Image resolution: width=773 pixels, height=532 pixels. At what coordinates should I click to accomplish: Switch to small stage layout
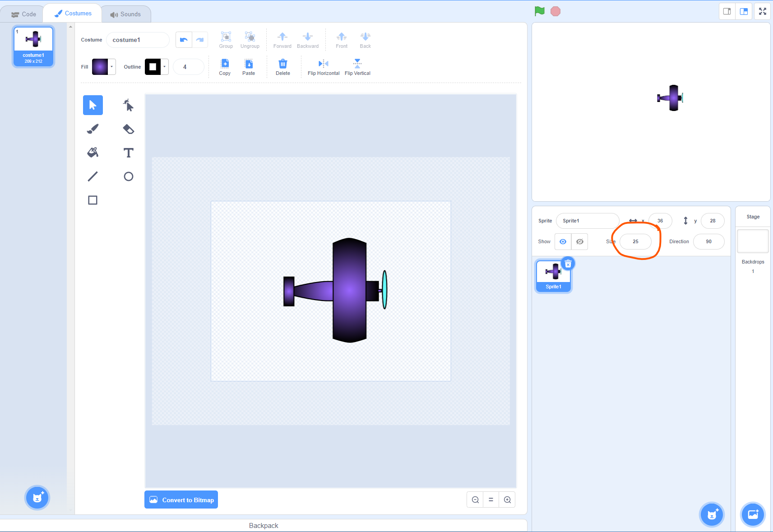(727, 11)
